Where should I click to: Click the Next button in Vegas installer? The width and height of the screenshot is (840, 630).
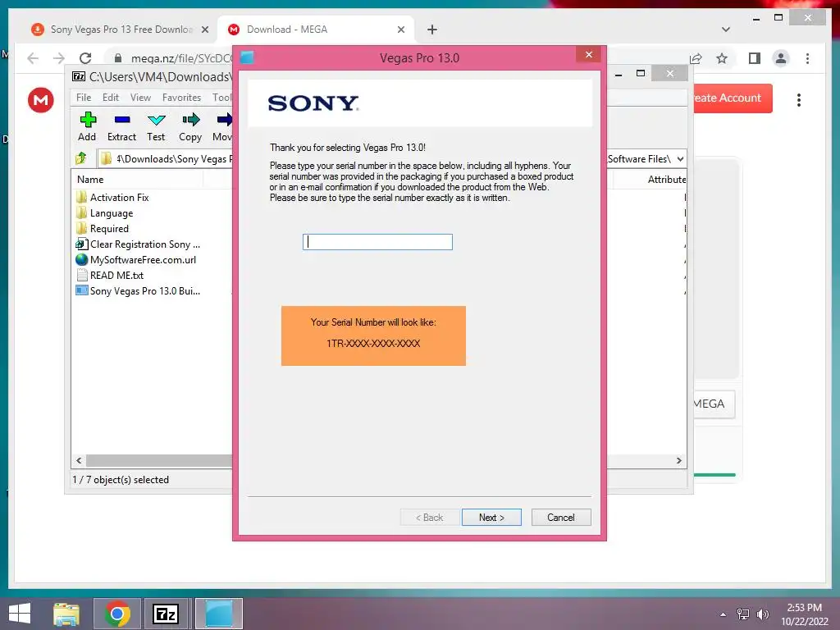click(x=491, y=518)
